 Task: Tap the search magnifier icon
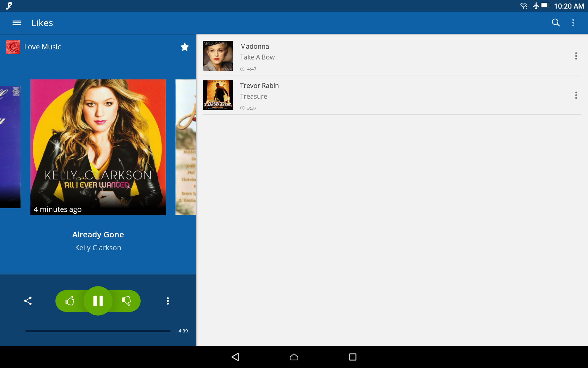coord(556,23)
